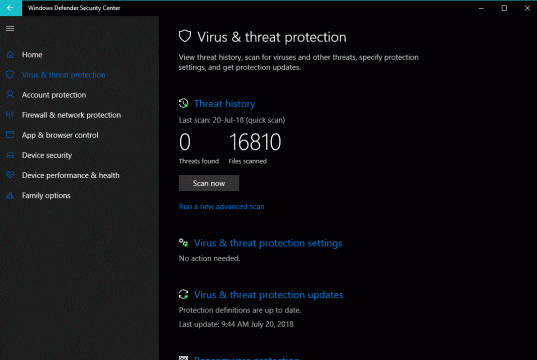Click the Device performance heart icon
537x360 pixels.
[10, 175]
